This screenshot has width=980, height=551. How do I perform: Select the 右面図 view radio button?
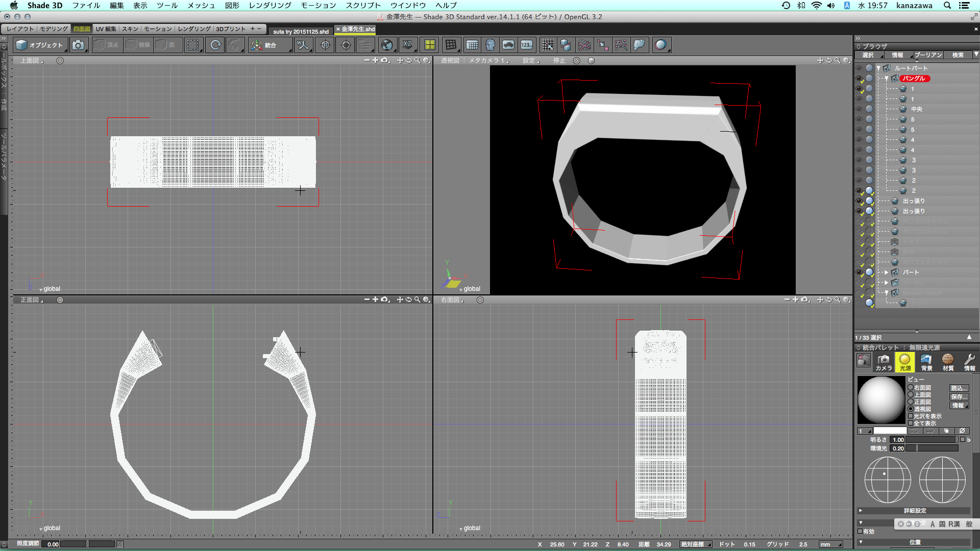coord(911,388)
